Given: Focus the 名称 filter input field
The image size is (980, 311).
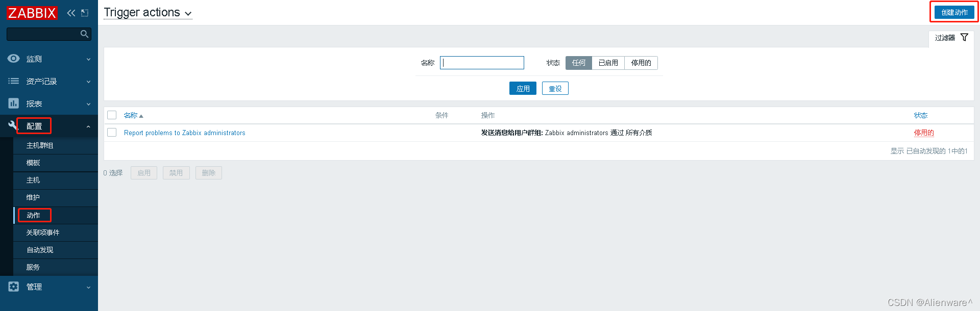Looking at the screenshot, I should [x=482, y=63].
